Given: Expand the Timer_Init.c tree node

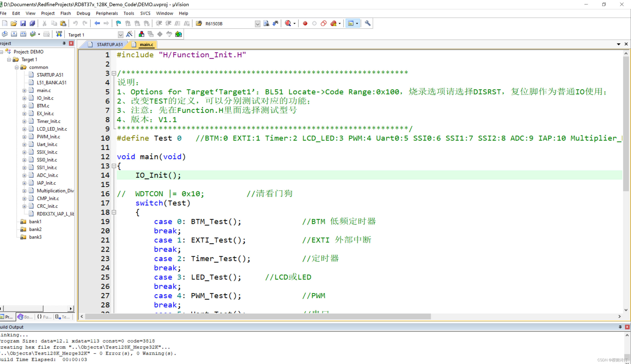Looking at the screenshot, I should click(x=24, y=121).
